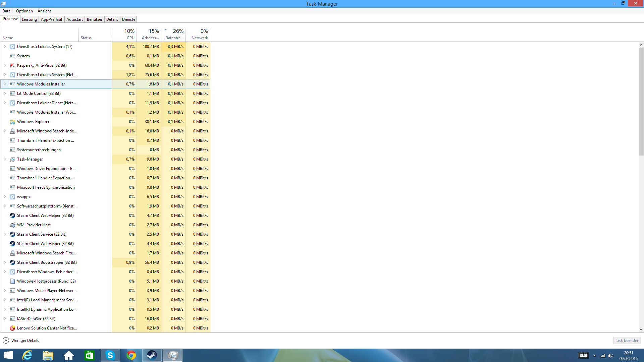Screen dimensions: 644x362
Task: Show hidden system tray icons
Action: tap(594, 356)
